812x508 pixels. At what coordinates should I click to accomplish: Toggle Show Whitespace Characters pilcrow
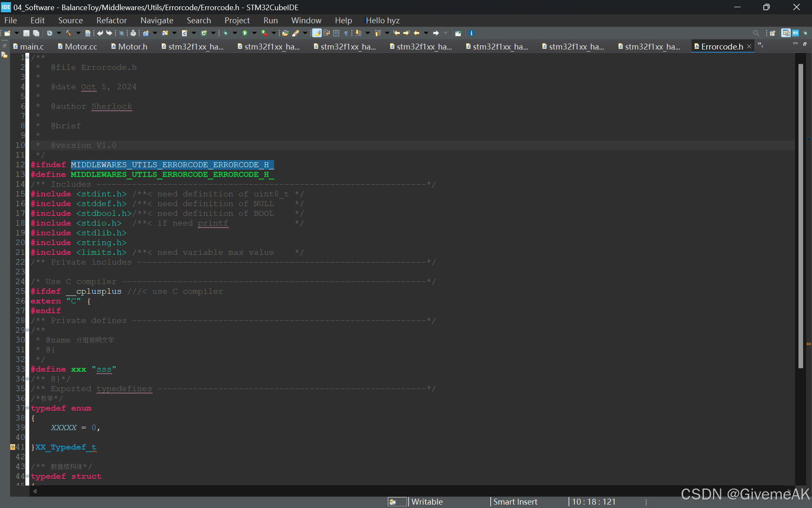coord(346,33)
